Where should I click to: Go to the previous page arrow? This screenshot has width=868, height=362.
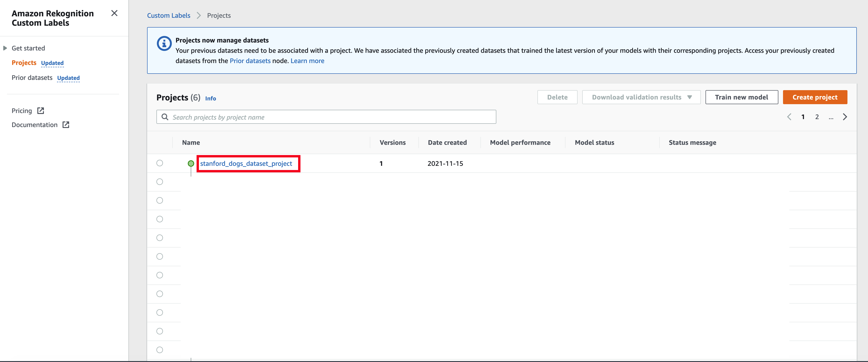point(789,117)
